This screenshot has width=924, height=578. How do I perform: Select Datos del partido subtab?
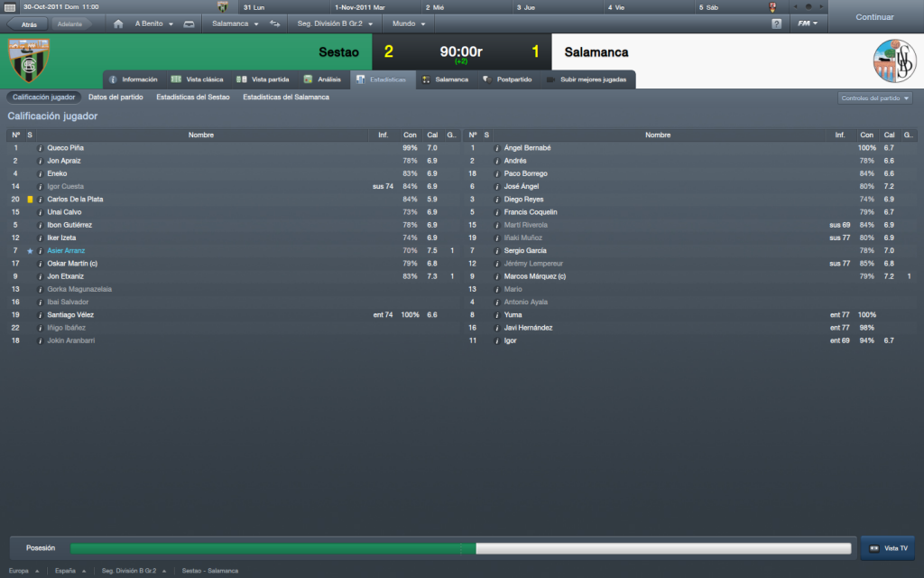pos(115,98)
